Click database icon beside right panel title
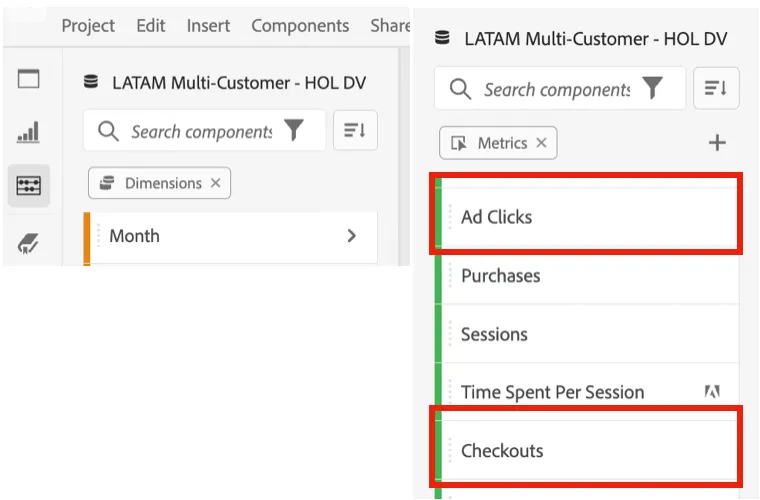Image resolution: width=760 pixels, height=500 pixels. point(442,37)
